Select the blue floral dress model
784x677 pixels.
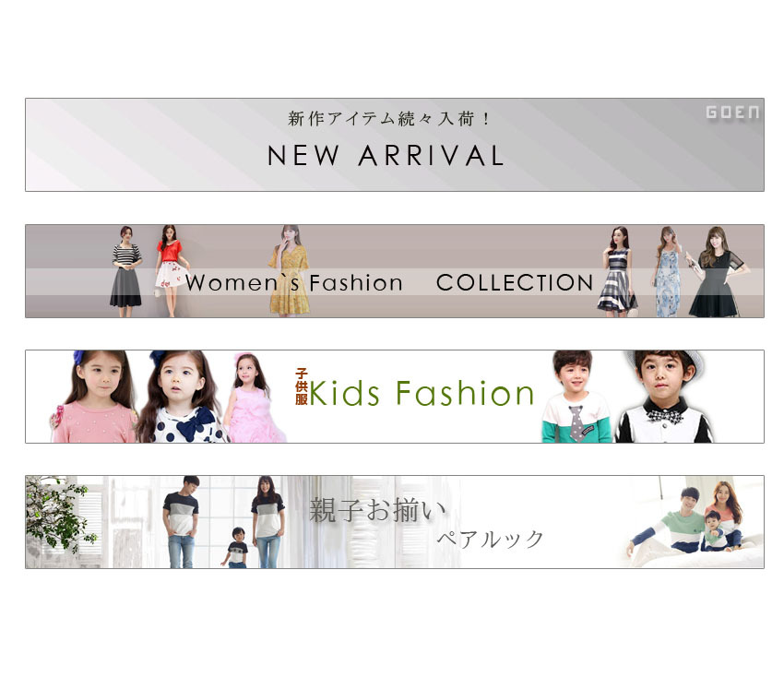pos(668,272)
